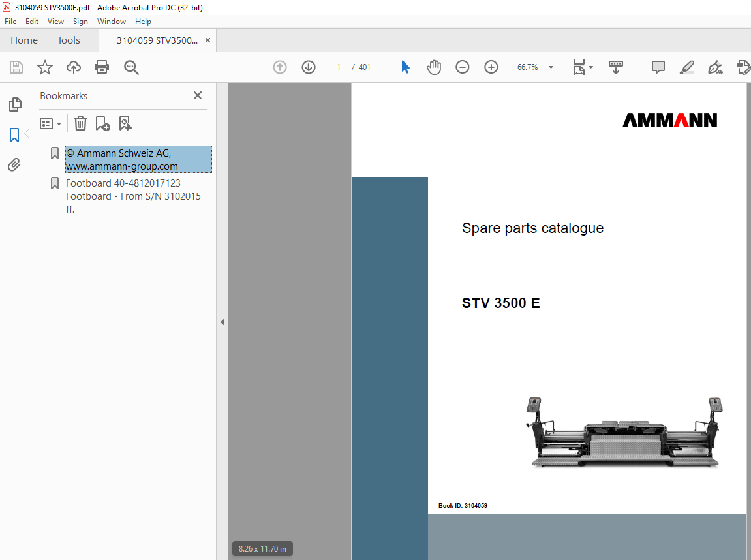Image resolution: width=751 pixels, height=560 pixels.
Task: Open the Sign document pen tool
Action: click(716, 67)
